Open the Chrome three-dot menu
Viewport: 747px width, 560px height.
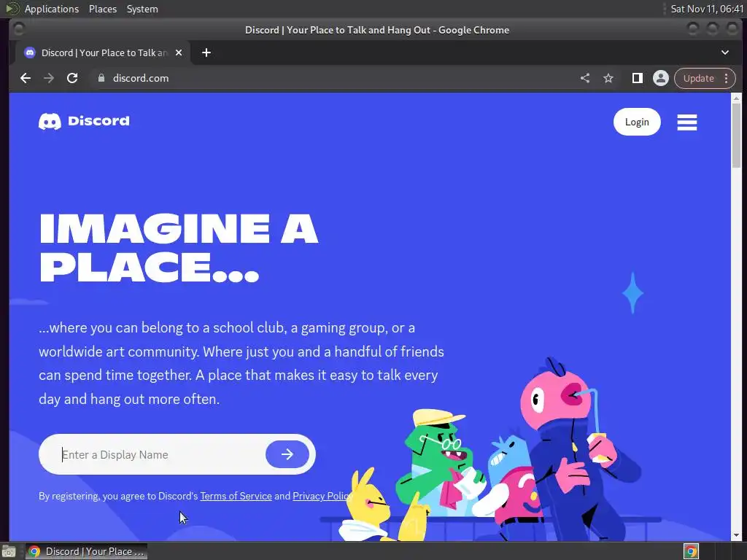tap(727, 78)
